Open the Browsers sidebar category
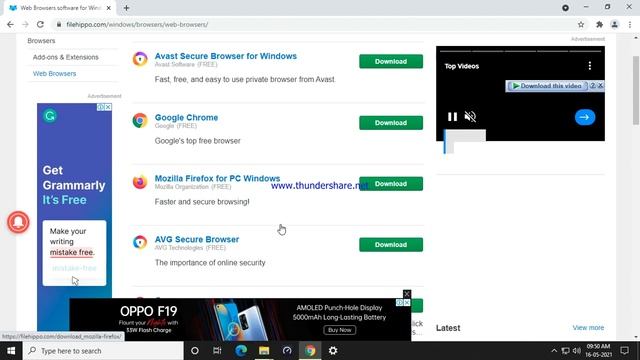The image size is (640, 360). pos(41,41)
